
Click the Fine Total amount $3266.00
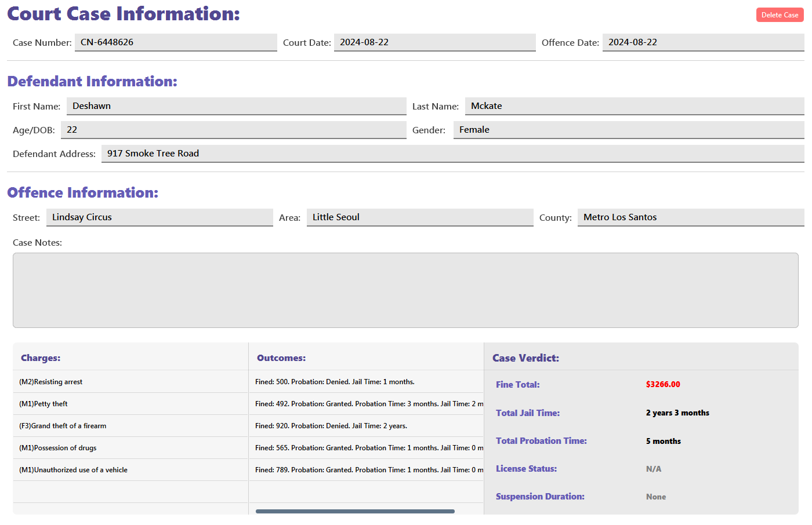point(663,384)
